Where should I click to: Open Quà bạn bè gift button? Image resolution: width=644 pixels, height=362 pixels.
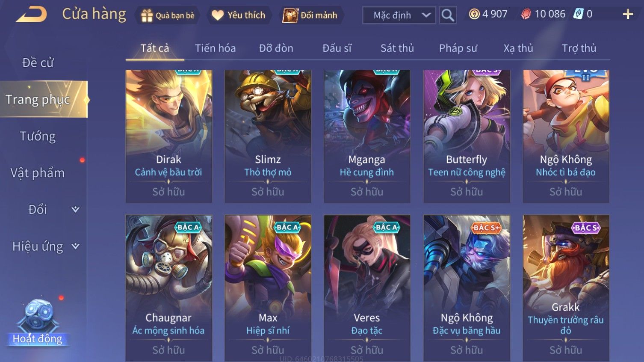[167, 15]
